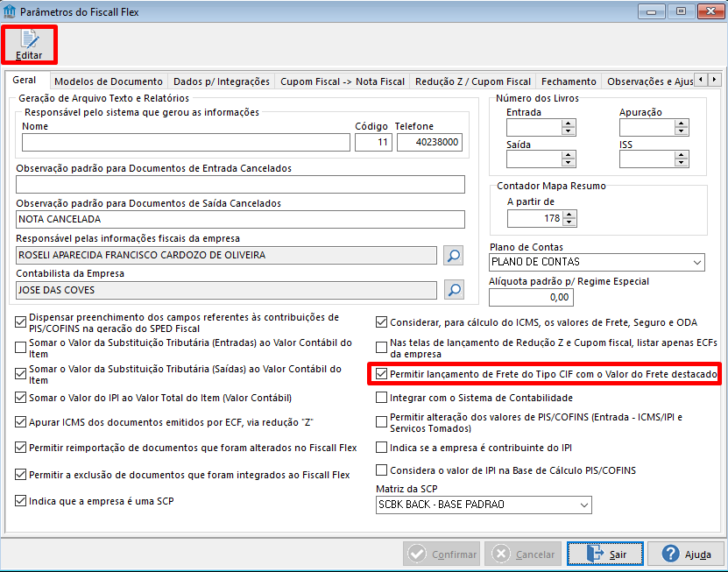Click the Apuração book number field
The width and height of the screenshot is (728, 572).
(647, 128)
